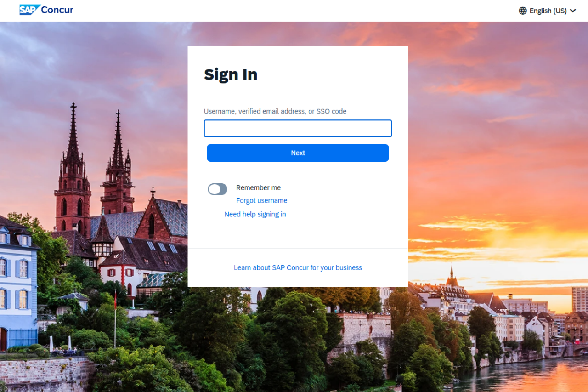Click the blue shuttered house in background
Viewport: 588px width, 392px height.
[17, 285]
